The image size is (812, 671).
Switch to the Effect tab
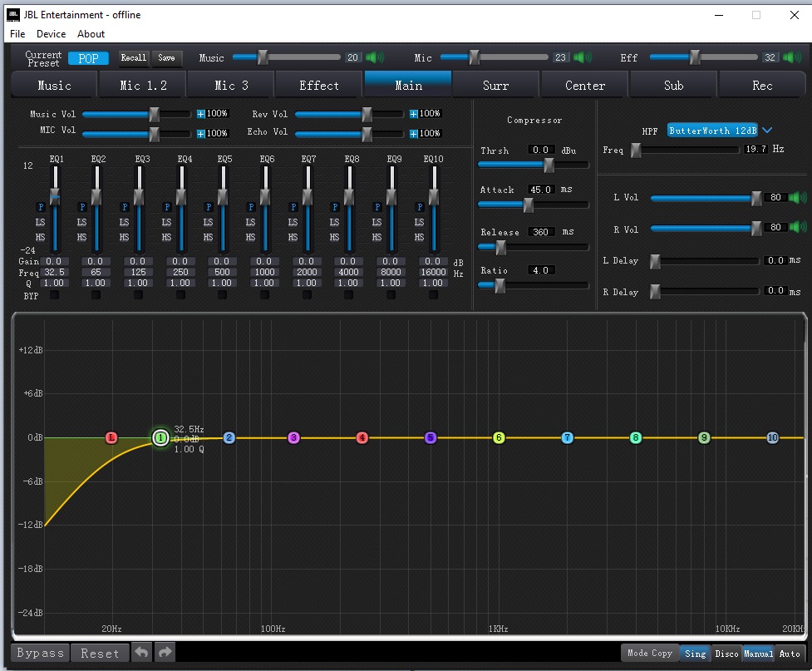pos(319,85)
